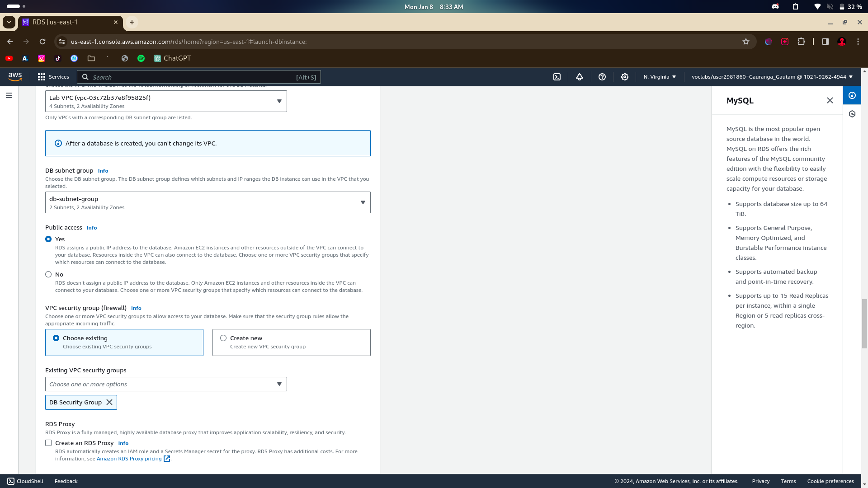Enable Create an RDS Proxy checkbox
Image resolution: width=868 pixels, height=488 pixels.
(48, 443)
